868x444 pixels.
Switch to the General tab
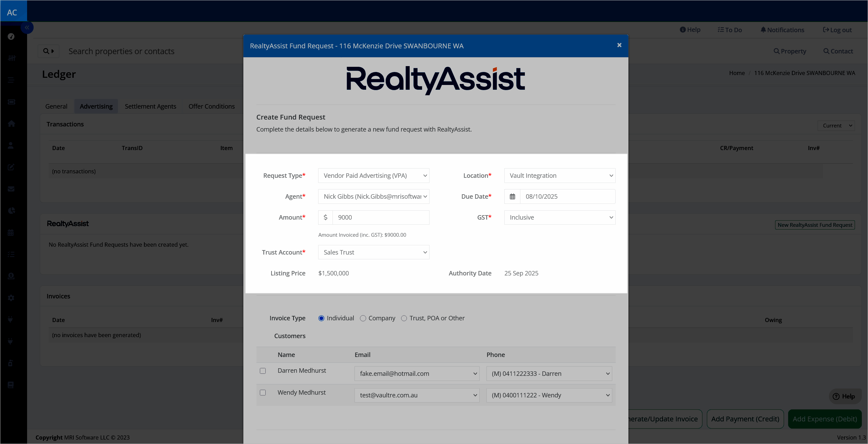click(x=56, y=107)
